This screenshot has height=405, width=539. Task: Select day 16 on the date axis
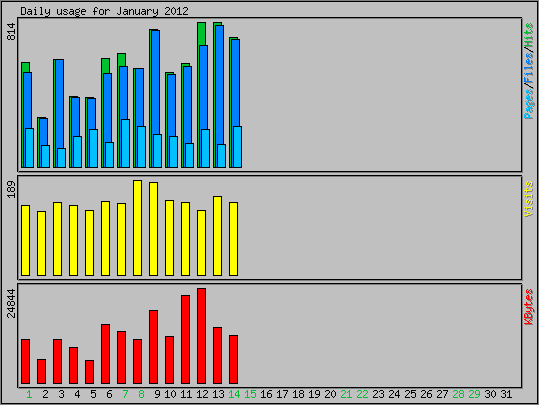pyautogui.click(x=266, y=394)
